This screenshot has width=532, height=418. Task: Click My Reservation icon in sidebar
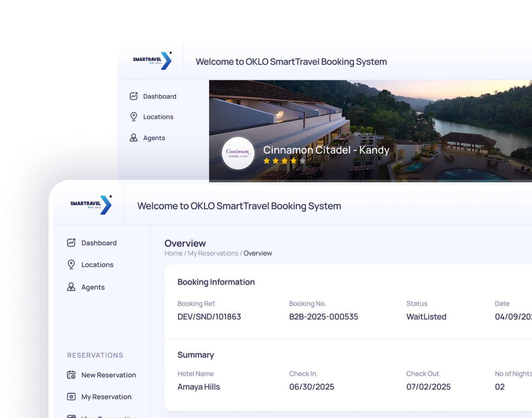pos(72,397)
